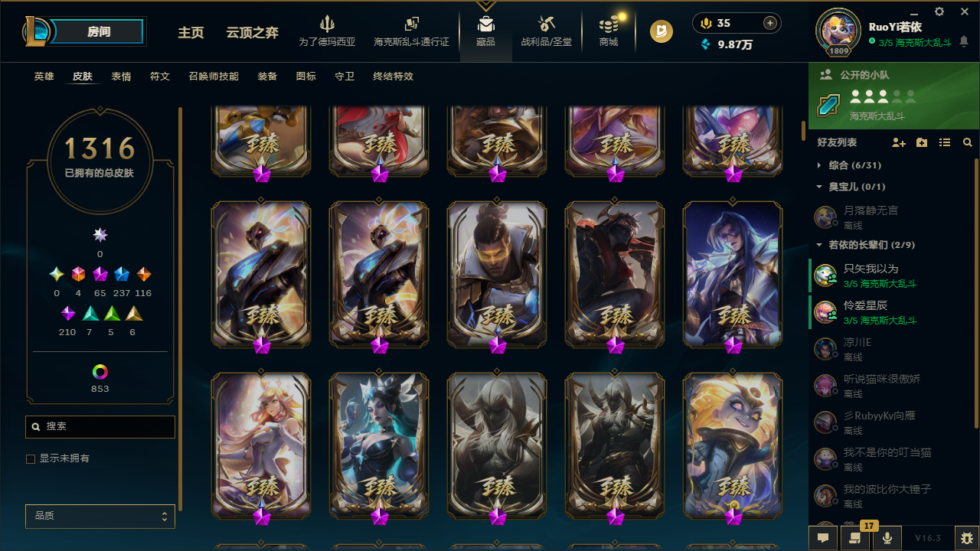
Task: Click the plus button to buy RP
Action: pos(770,23)
